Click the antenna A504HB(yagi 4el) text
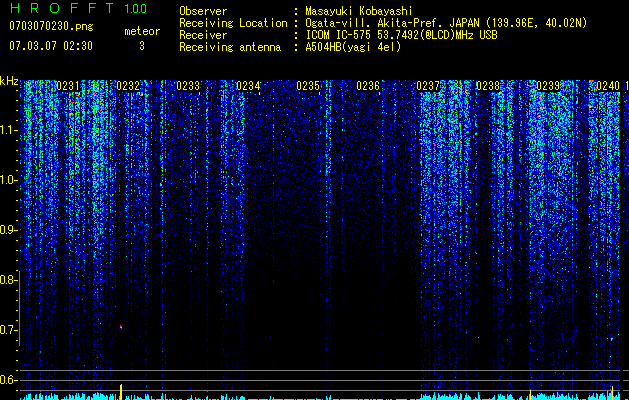Screen dimensions: 629x400 353,47
